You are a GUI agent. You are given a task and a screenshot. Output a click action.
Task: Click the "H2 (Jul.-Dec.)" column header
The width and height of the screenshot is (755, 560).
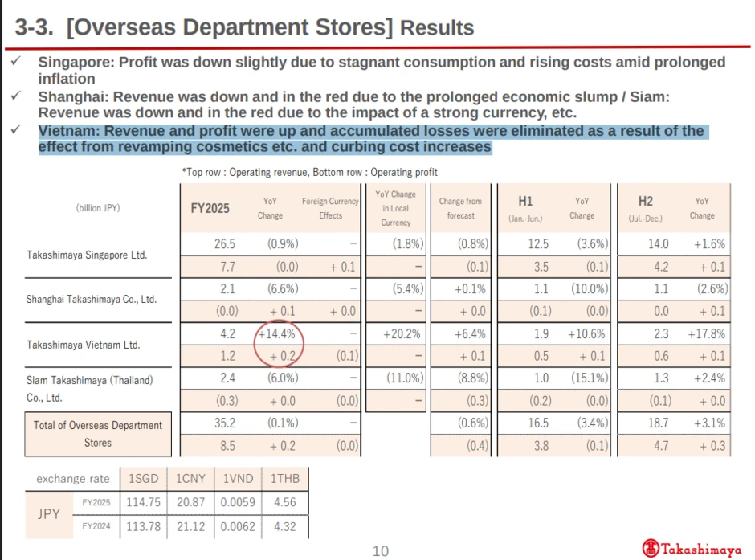[645, 209]
